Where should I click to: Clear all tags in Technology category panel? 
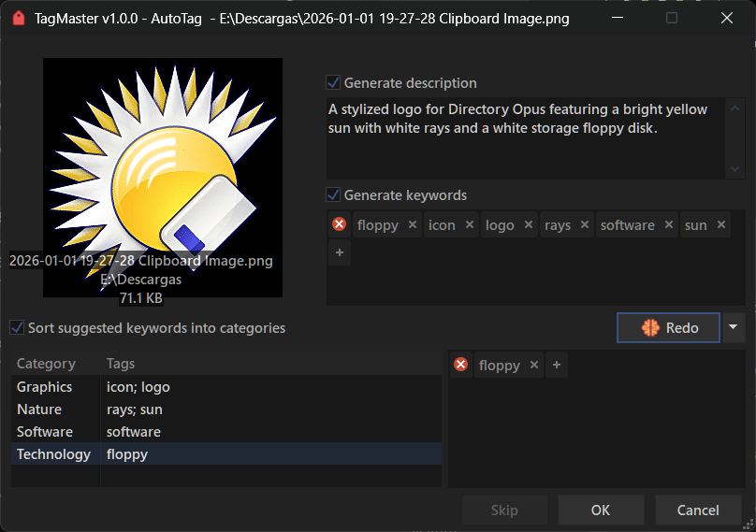(x=460, y=365)
